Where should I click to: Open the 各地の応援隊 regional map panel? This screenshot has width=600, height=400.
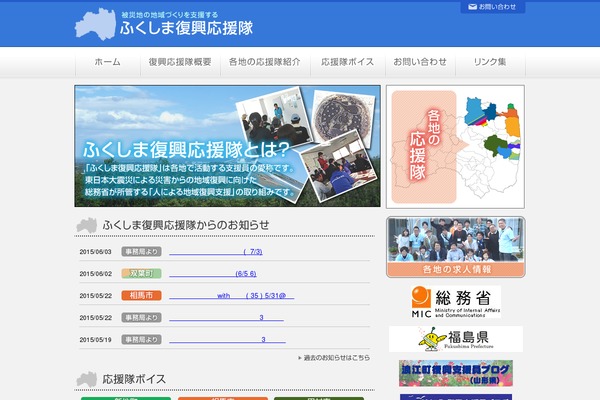[455, 147]
